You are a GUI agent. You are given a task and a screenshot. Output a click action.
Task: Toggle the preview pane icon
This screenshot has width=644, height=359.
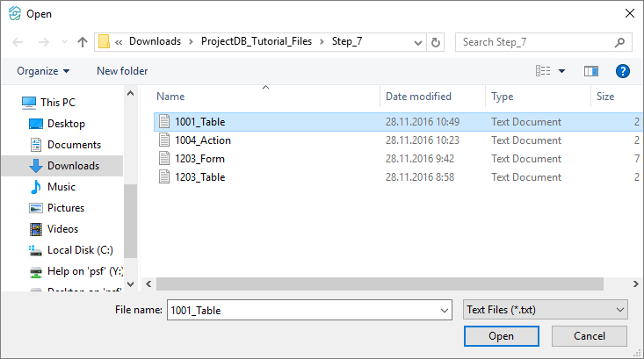[590, 71]
